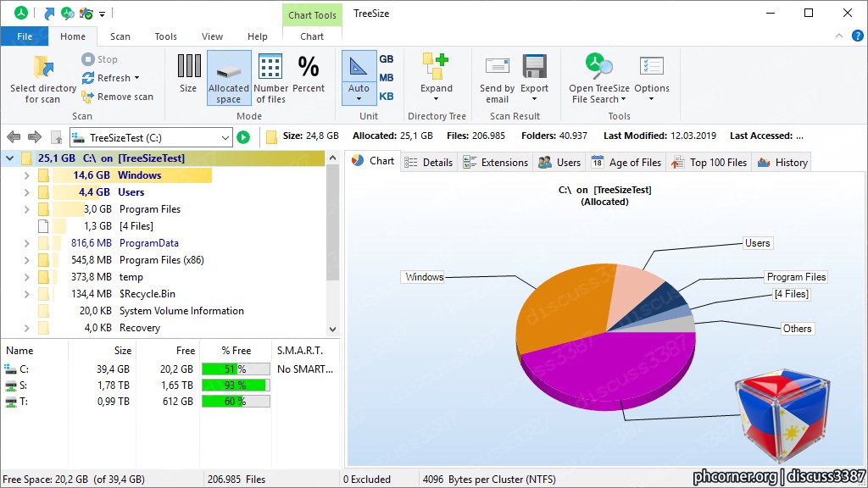Switch to the Scan ribbon tab

[120, 36]
